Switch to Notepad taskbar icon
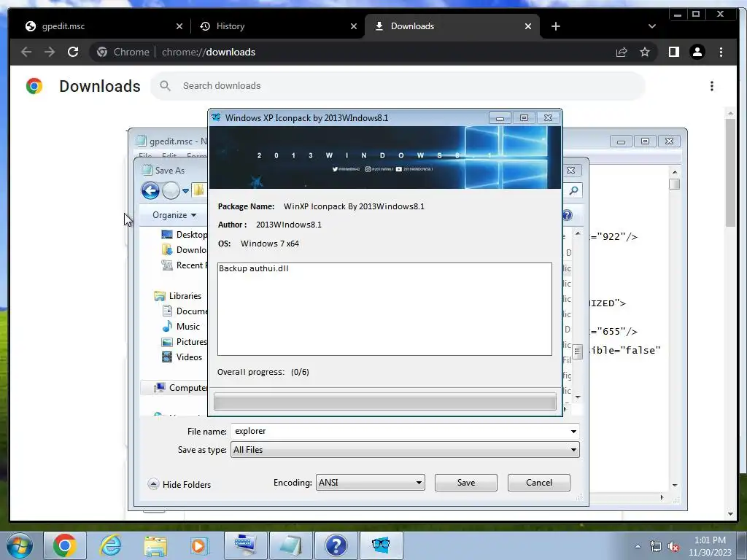747x560 pixels. 290,545
